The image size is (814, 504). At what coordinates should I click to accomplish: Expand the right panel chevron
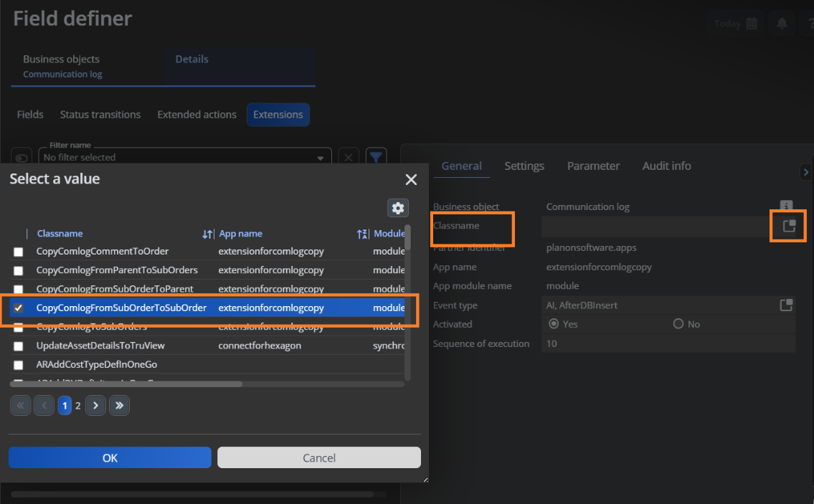tap(805, 172)
